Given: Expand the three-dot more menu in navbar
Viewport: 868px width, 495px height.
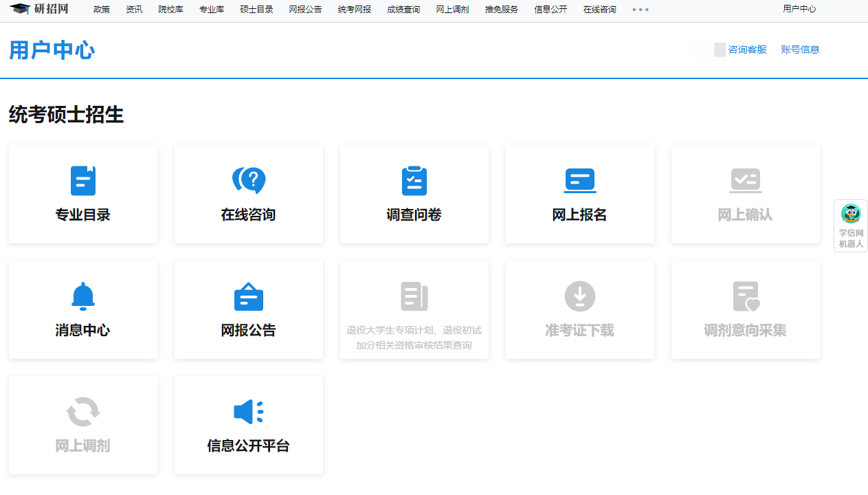Looking at the screenshot, I should pos(641,10).
